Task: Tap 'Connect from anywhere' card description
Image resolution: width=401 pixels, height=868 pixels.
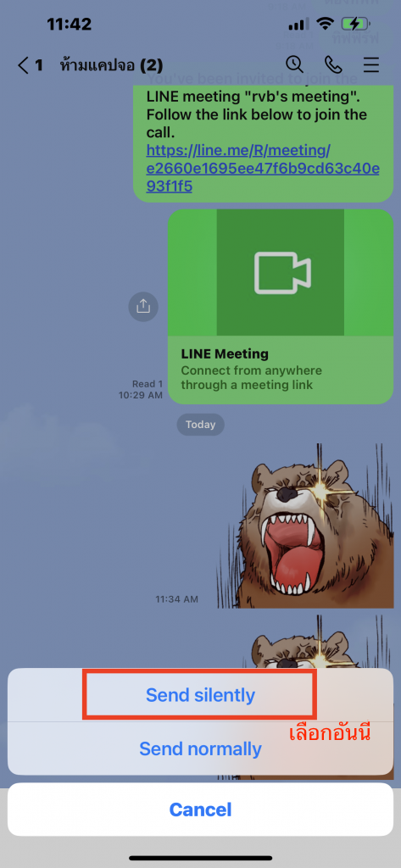Action: pyautogui.click(x=252, y=377)
